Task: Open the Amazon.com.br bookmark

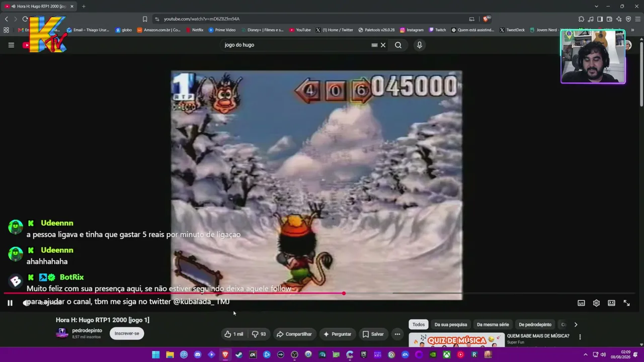Action: [x=158, y=30]
